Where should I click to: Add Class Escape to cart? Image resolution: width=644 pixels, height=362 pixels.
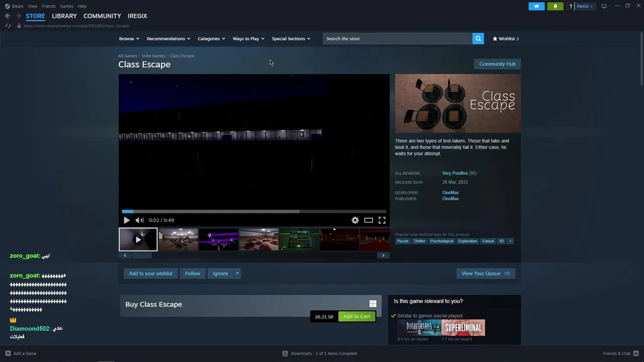click(357, 316)
